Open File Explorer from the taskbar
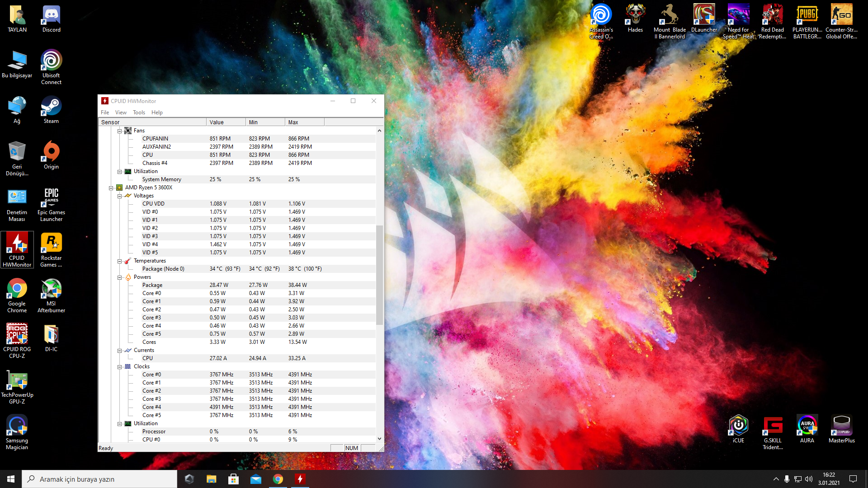868x488 pixels. (212, 479)
